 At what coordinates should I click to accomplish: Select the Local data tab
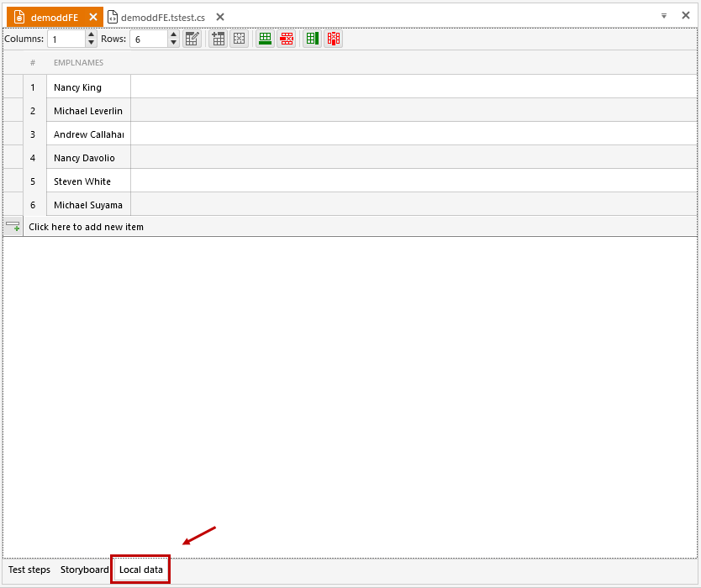click(x=141, y=570)
